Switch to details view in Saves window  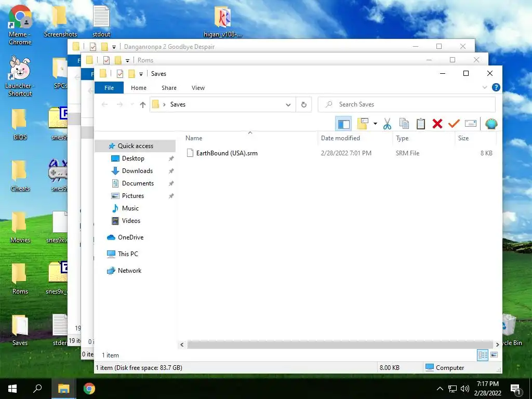pyautogui.click(x=483, y=355)
